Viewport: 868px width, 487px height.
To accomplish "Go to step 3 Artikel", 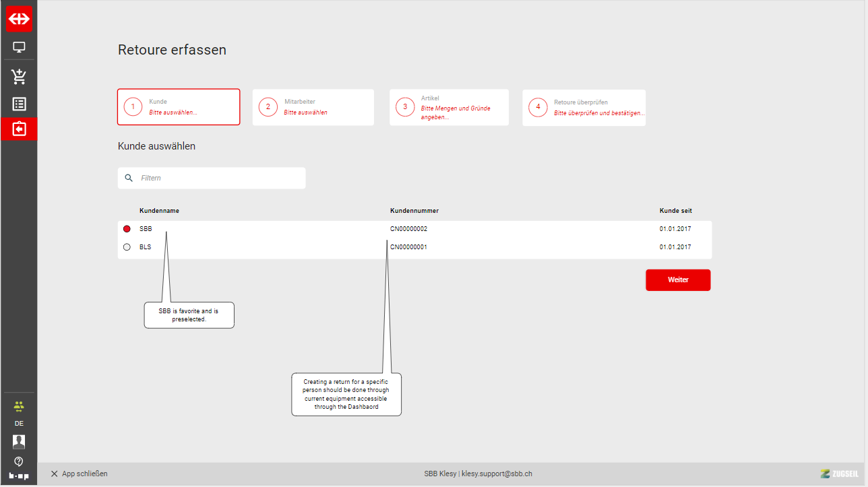I will pos(449,108).
